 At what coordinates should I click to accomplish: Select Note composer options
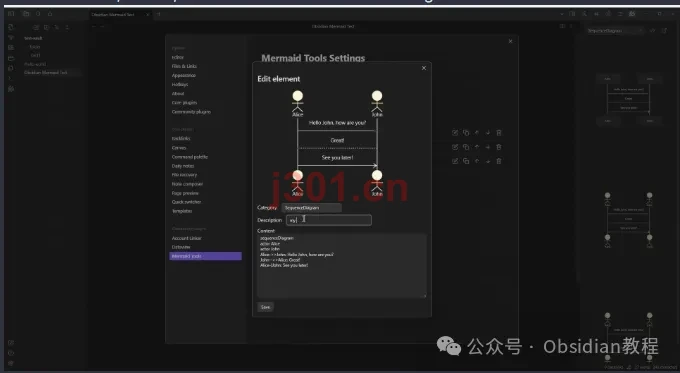click(x=187, y=184)
